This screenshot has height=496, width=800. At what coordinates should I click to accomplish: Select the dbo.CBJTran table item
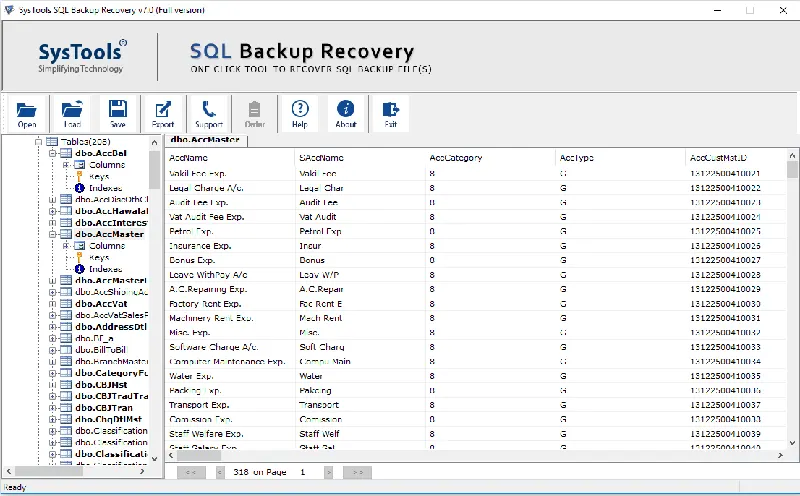pos(104,408)
